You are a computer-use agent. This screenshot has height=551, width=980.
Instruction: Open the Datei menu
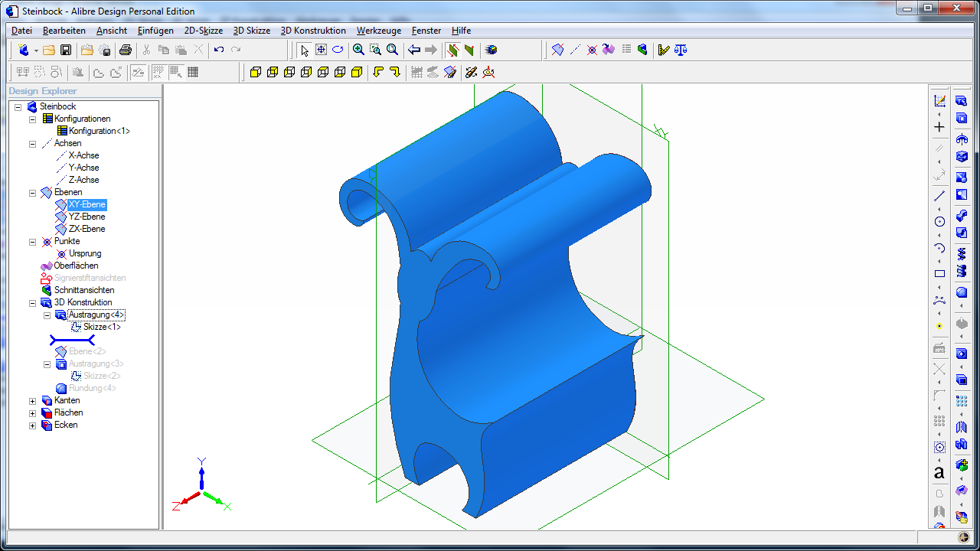tap(21, 31)
